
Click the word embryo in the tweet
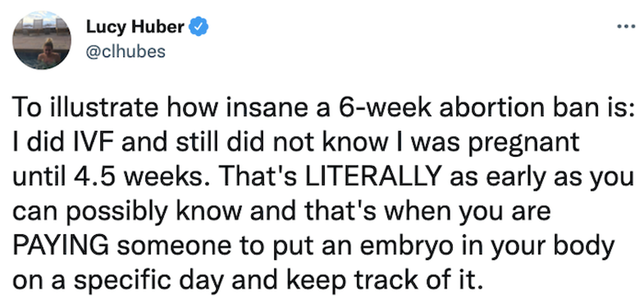coord(422,247)
